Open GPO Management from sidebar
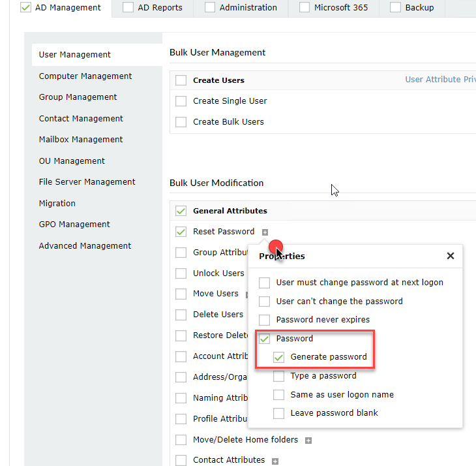The width and height of the screenshot is (476, 466). 74,225
